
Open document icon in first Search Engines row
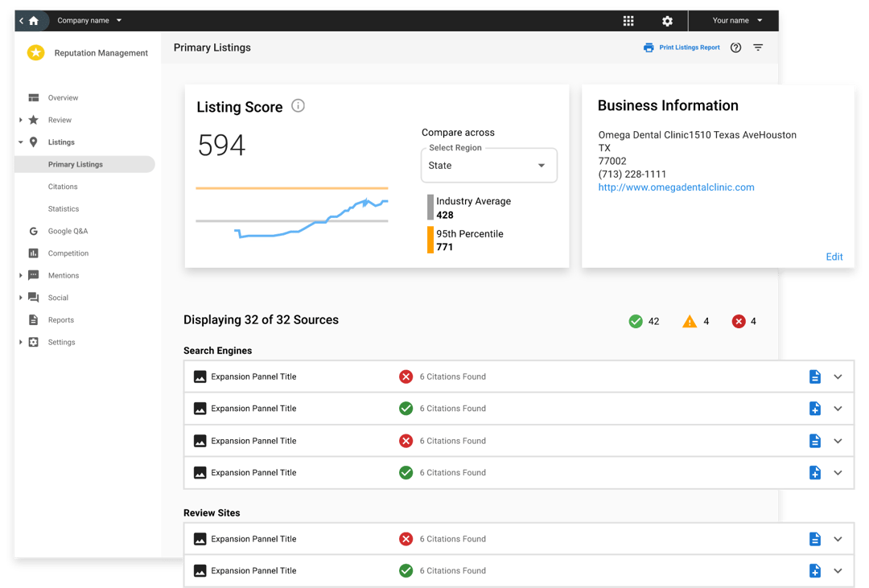[814, 376]
